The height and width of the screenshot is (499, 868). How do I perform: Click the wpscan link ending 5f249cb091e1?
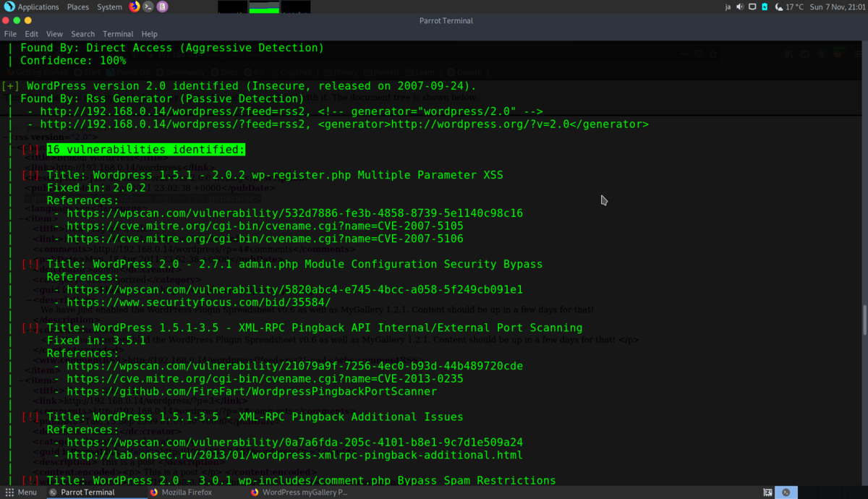[x=294, y=290]
